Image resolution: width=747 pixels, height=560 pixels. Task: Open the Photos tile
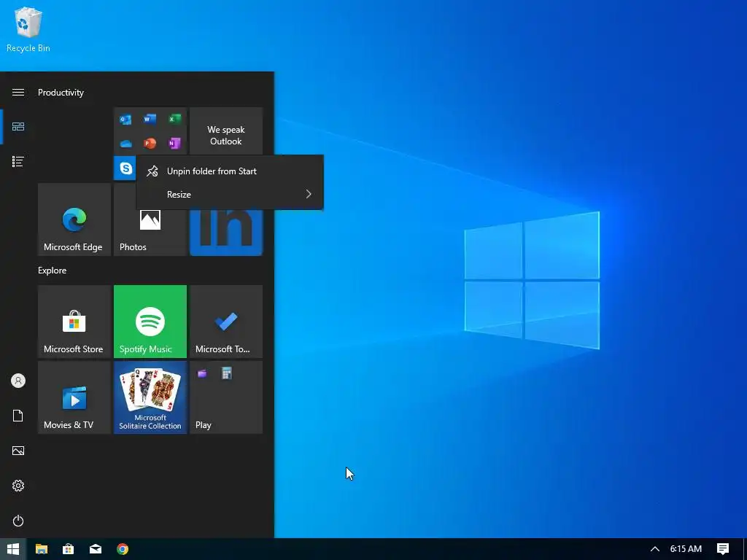[150, 233]
